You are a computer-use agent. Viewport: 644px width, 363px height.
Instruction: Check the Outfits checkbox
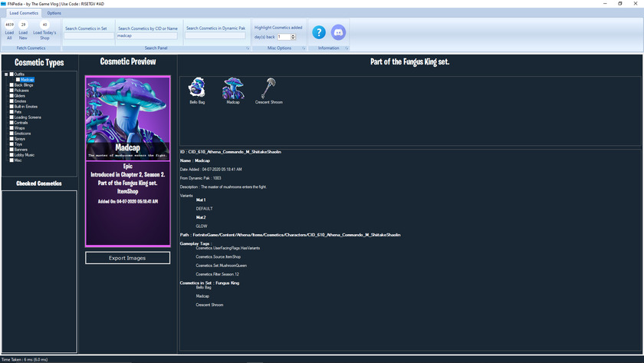pos(11,74)
